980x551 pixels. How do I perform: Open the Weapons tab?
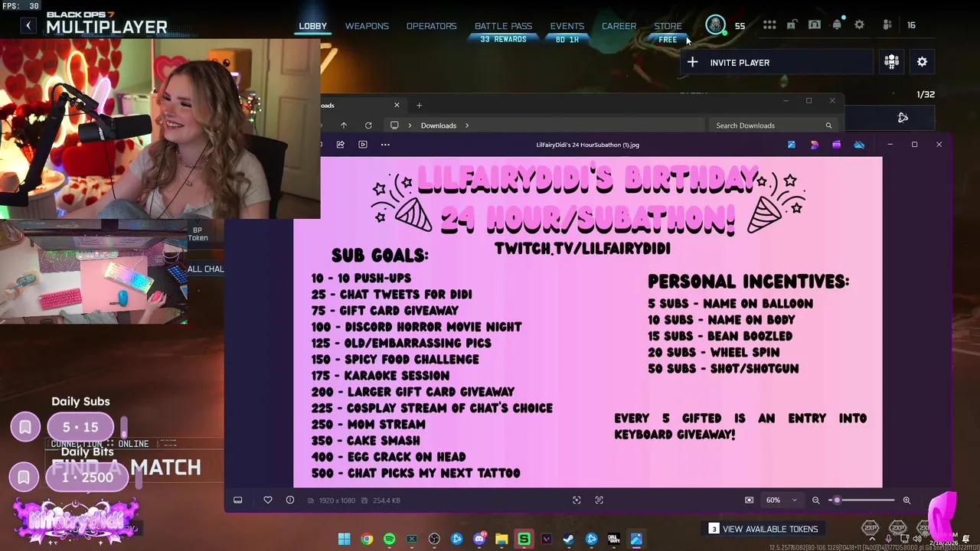point(367,26)
